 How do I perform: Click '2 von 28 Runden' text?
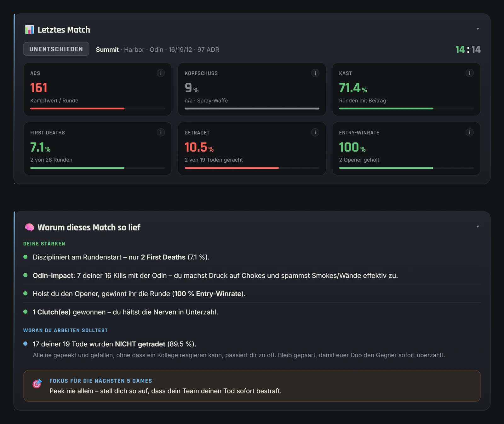coord(51,160)
